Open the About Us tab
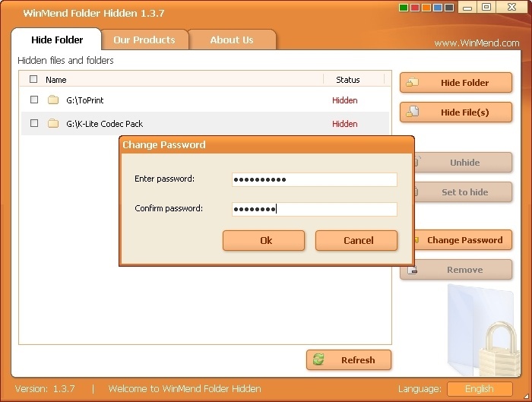532x402 pixels. pyautogui.click(x=232, y=40)
